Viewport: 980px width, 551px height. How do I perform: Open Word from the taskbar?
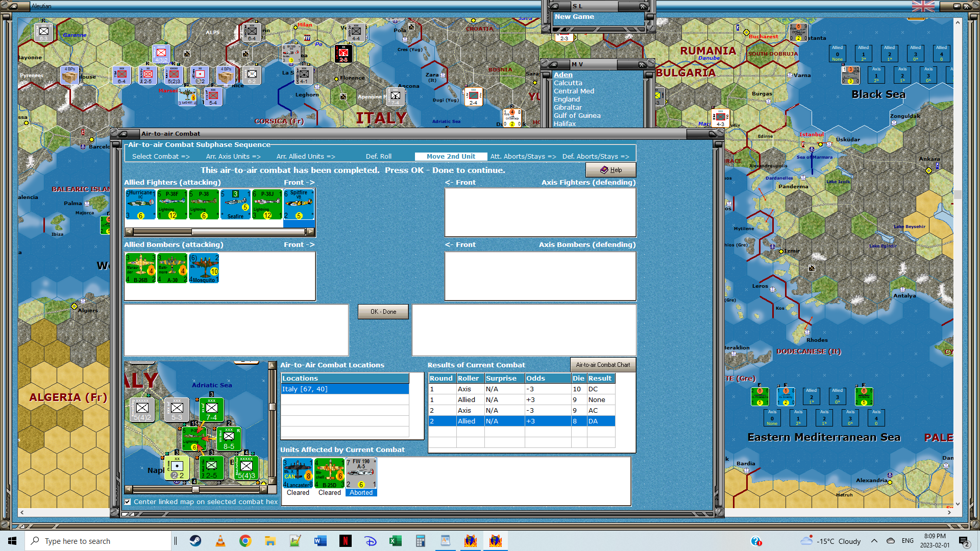[x=321, y=541]
